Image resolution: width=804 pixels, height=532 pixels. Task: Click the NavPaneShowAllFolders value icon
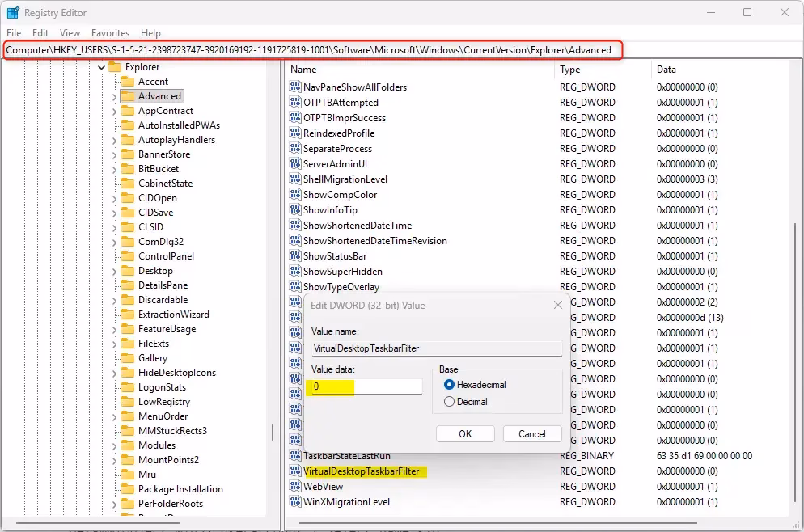pyautogui.click(x=295, y=87)
